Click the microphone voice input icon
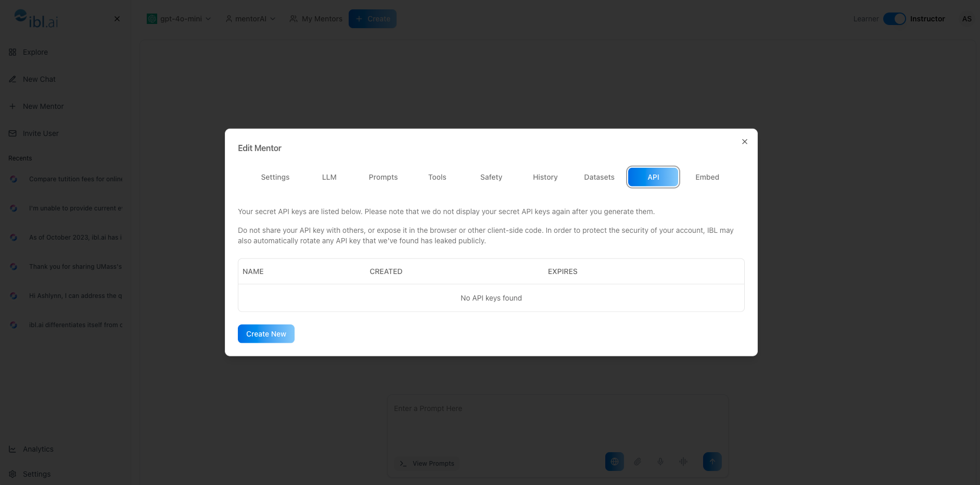 [x=660, y=462]
